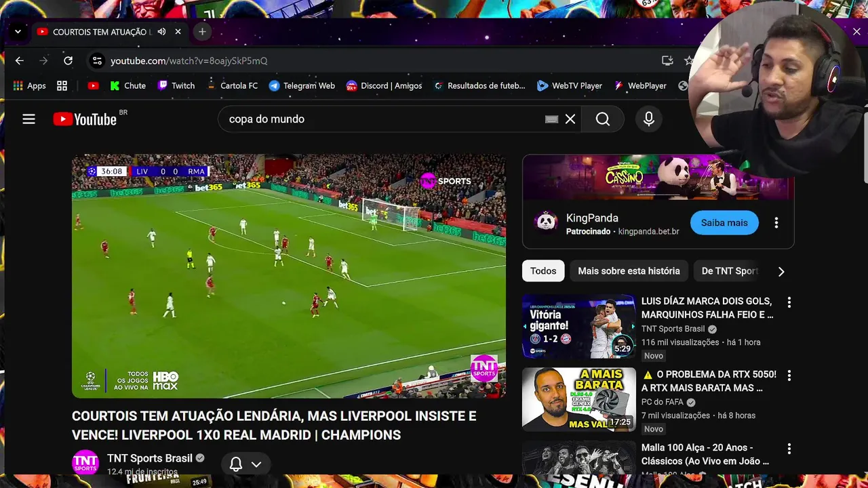Open the YouTube hamburger guide menu
868x488 pixels.
pyautogui.click(x=28, y=119)
